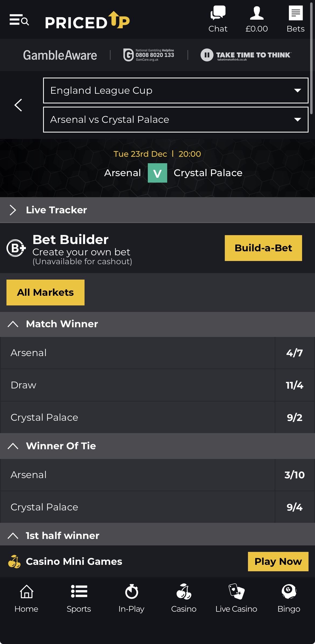Expand the 1st half winner market
Image resolution: width=315 pixels, height=644 pixels.
[x=13, y=535]
